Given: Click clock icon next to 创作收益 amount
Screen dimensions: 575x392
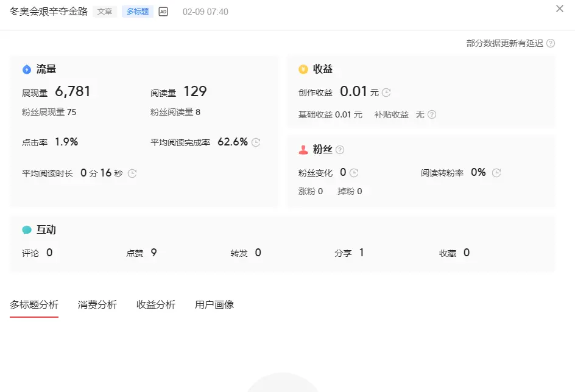Looking at the screenshot, I should point(386,93).
